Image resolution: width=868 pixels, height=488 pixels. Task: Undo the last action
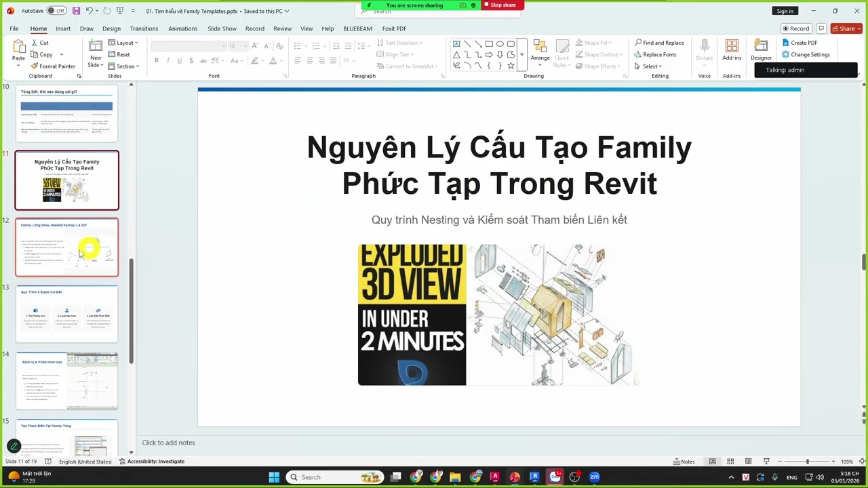[x=89, y=11]
